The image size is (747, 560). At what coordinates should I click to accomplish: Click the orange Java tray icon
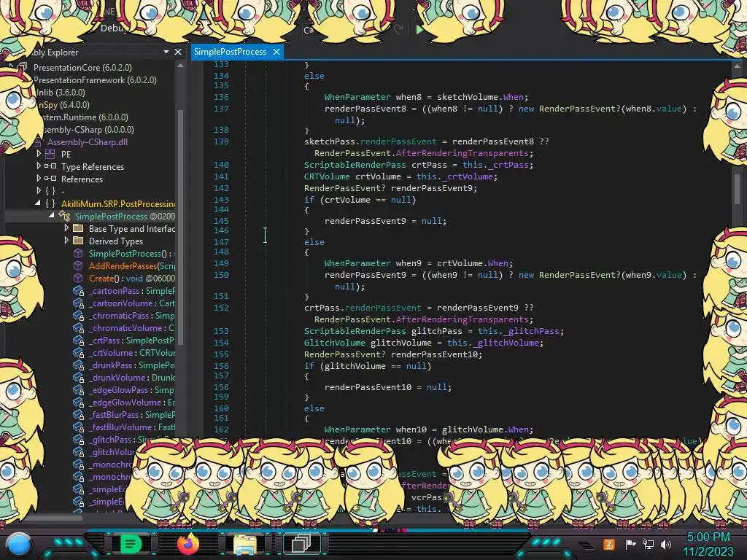tap(609, 544)
